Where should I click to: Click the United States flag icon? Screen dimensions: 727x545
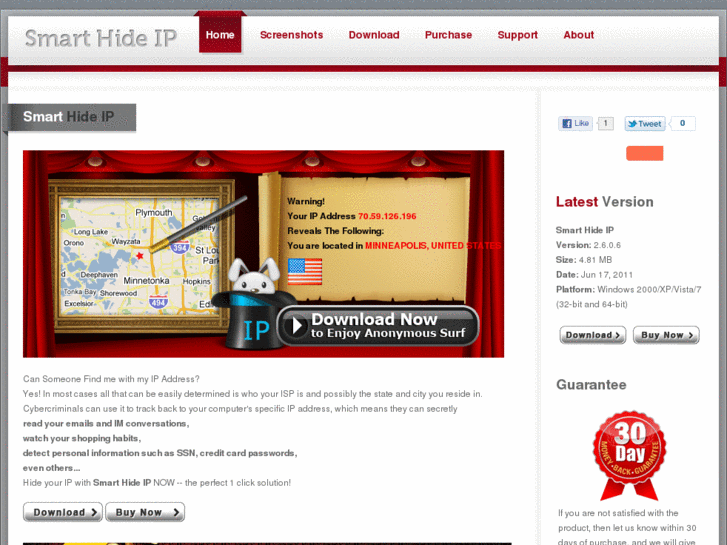coord(305,271)
